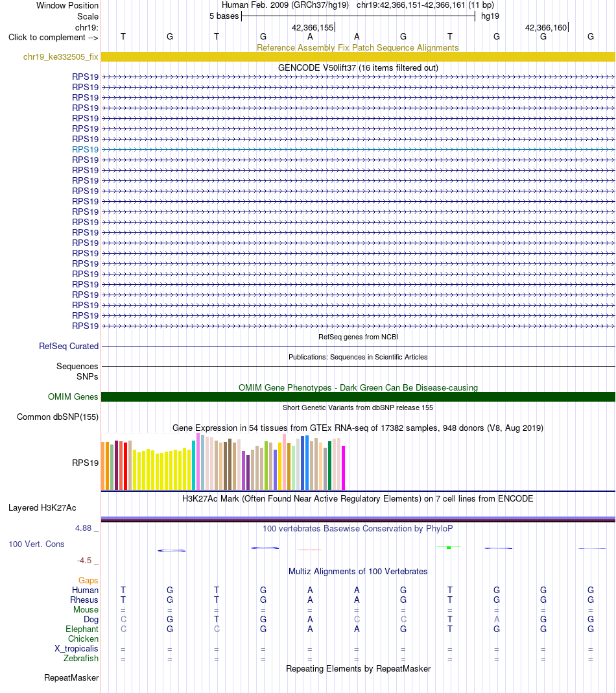Click the '5 bases' scale label

point(224,16)
